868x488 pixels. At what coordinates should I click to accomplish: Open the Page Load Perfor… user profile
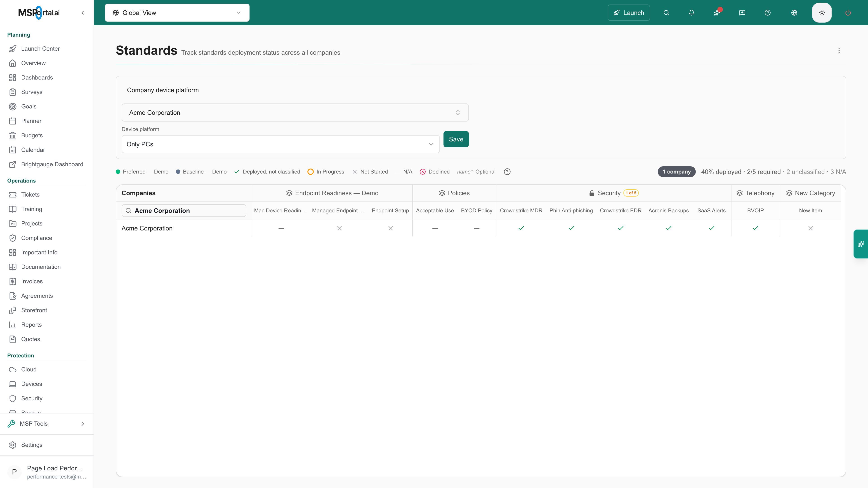47,472
